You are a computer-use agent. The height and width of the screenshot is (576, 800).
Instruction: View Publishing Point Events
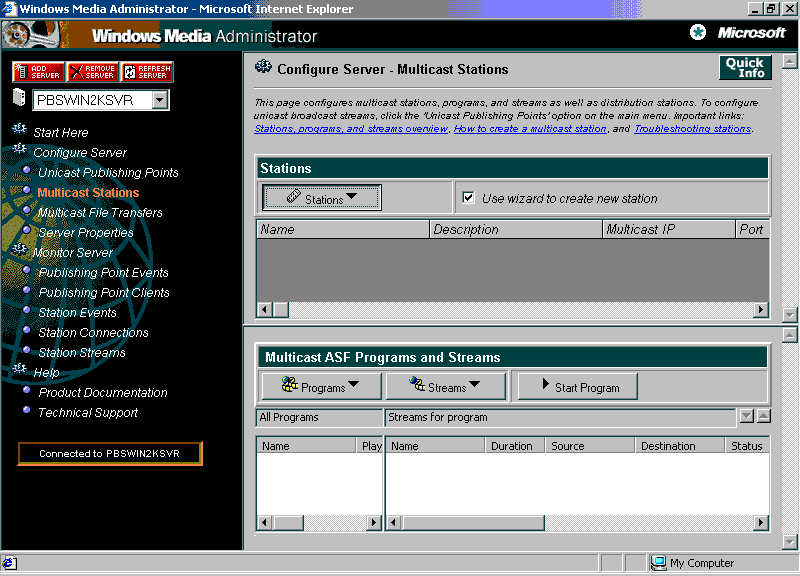(104, 272)
